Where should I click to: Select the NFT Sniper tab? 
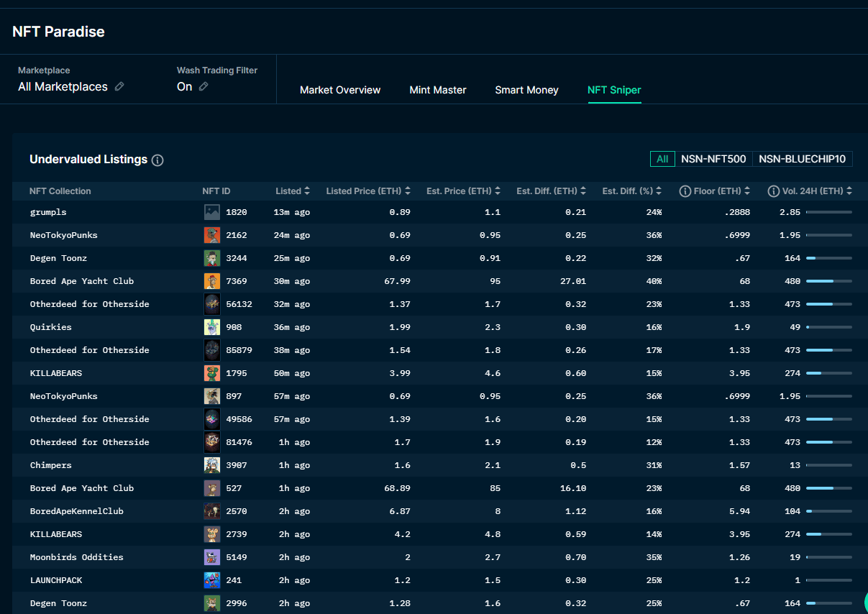[x=614, y=90]
